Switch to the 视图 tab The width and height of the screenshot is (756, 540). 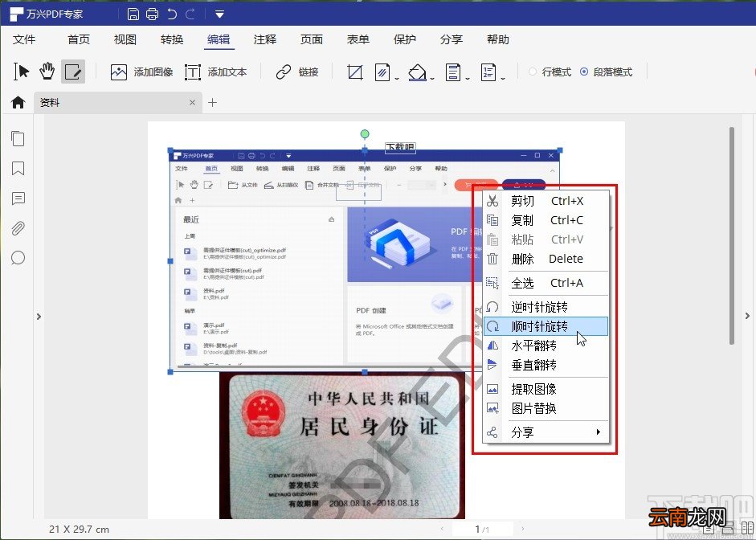[x=125, y=39]
